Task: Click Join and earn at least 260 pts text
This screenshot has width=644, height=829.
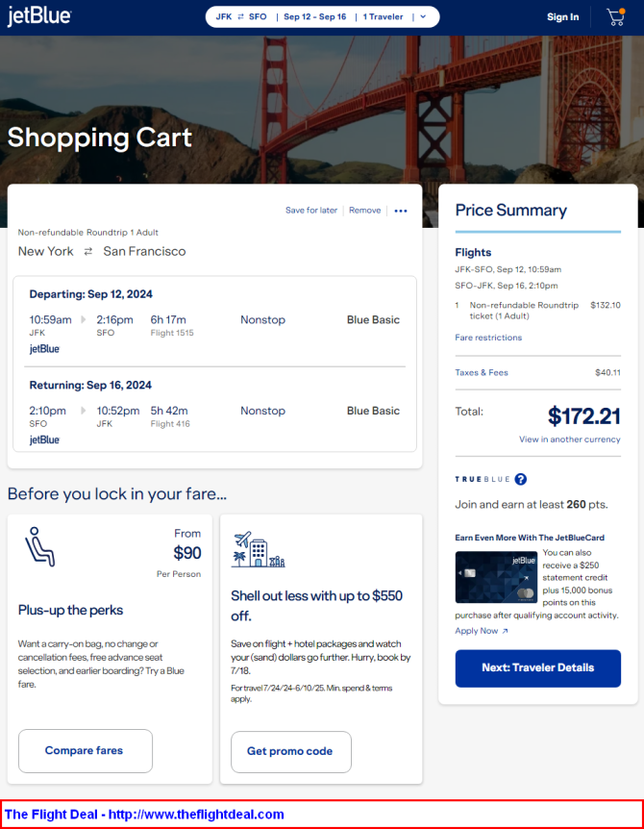Action: [531, 505]
